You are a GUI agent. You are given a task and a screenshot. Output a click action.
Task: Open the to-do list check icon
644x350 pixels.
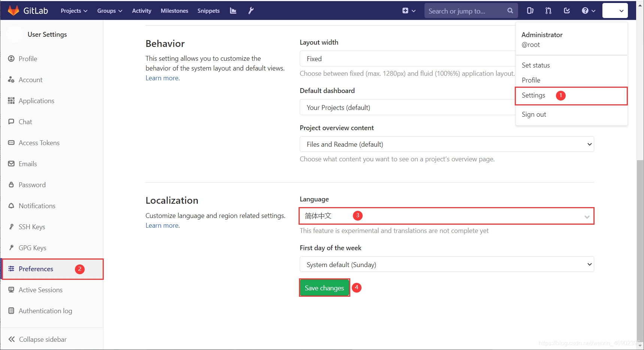[x=567, y=11]
